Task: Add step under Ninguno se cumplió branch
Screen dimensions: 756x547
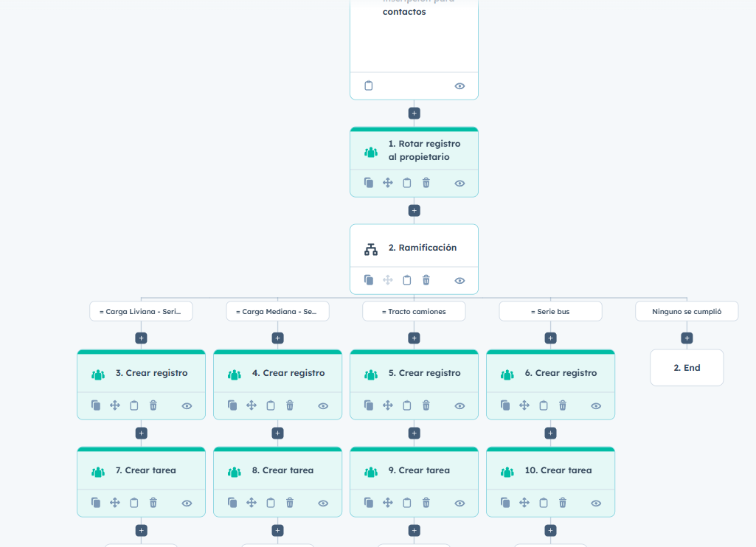Action: tap(687, 338)
